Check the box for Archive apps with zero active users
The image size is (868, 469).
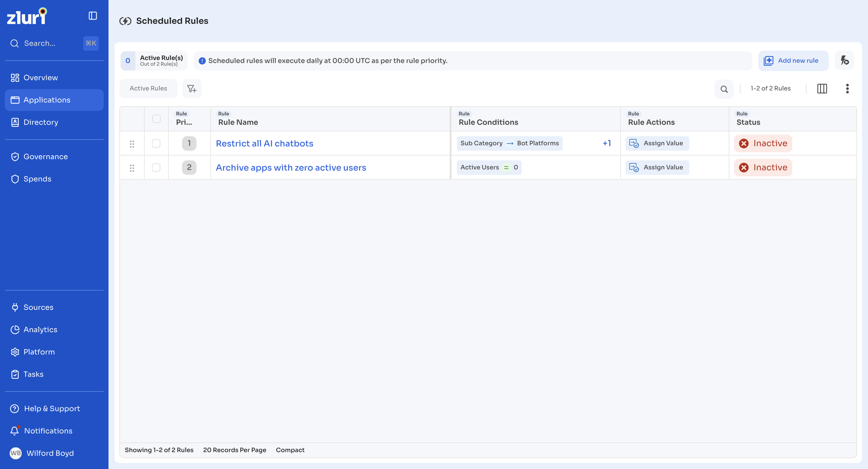pyautogui.click(x=156, y=168)
